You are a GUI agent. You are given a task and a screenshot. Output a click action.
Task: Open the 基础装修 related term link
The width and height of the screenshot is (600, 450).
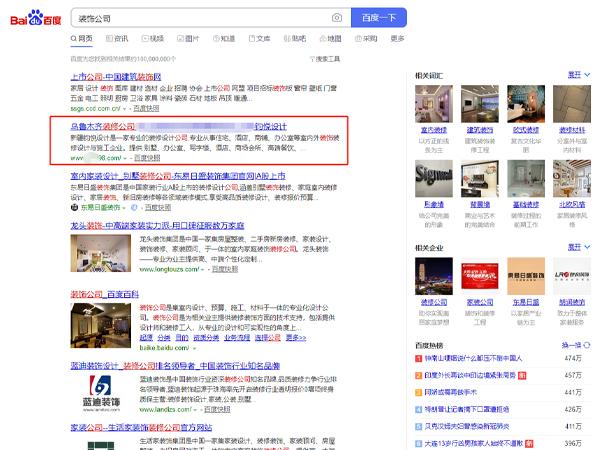click(x=526, y=205)
